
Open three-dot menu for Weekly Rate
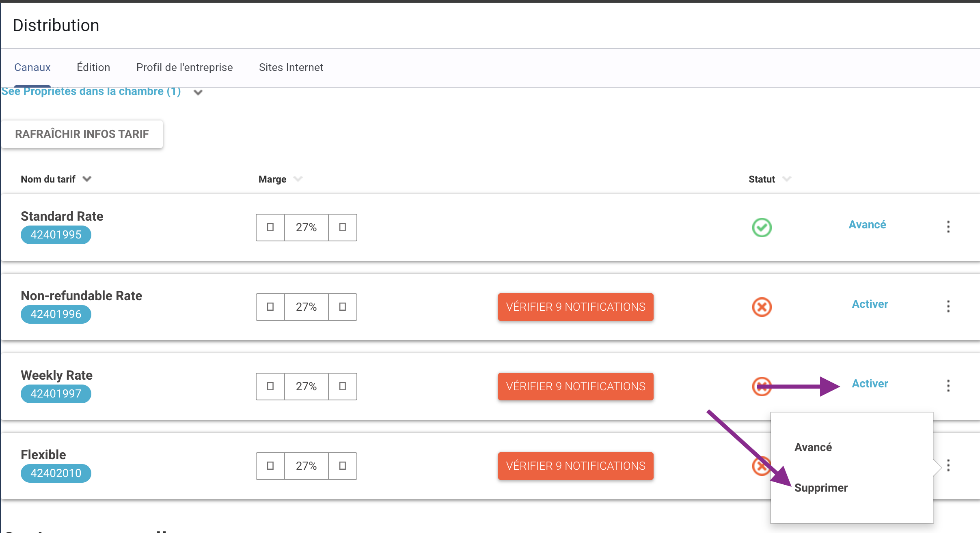coord(948,386)
